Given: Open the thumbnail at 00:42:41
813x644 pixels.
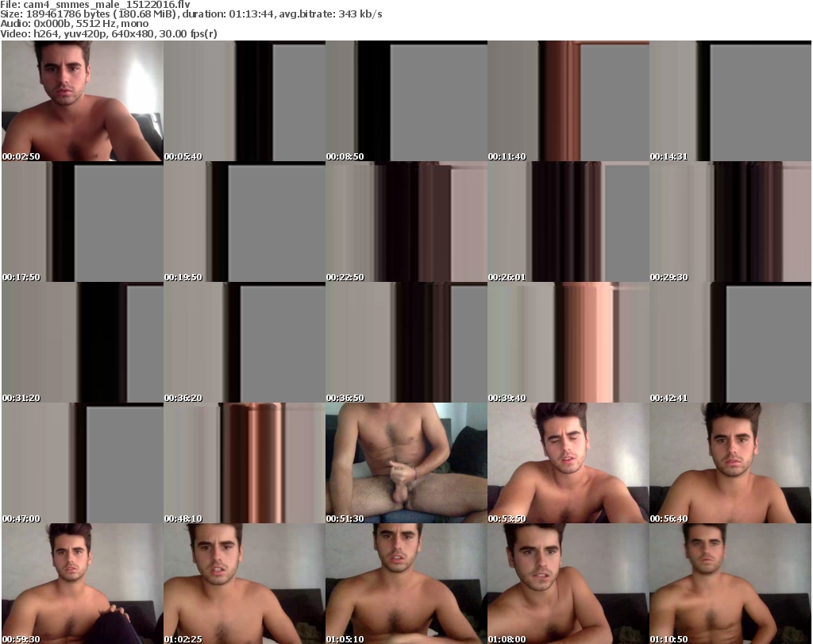Looking at the screenshot, I should pos(730,343).
